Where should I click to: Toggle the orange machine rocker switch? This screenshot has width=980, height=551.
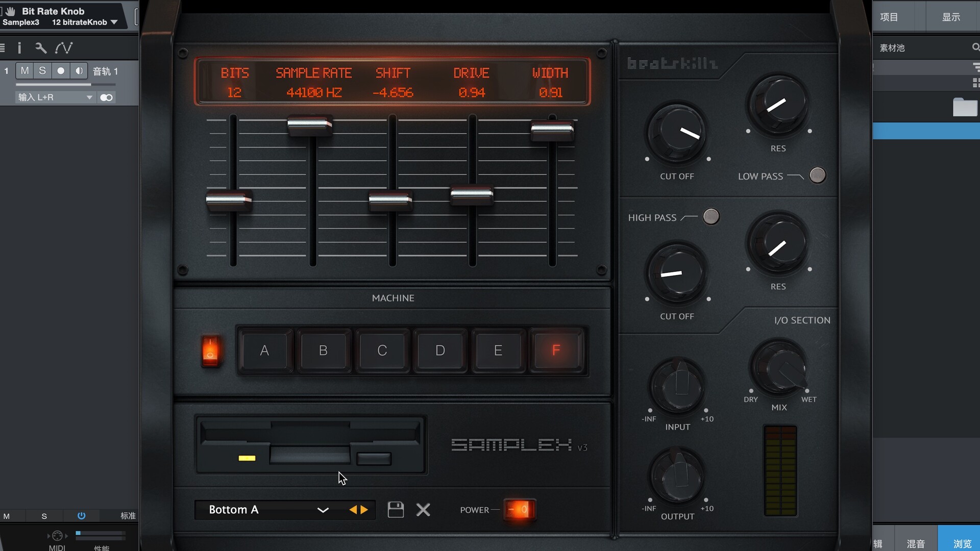[210, 351]
